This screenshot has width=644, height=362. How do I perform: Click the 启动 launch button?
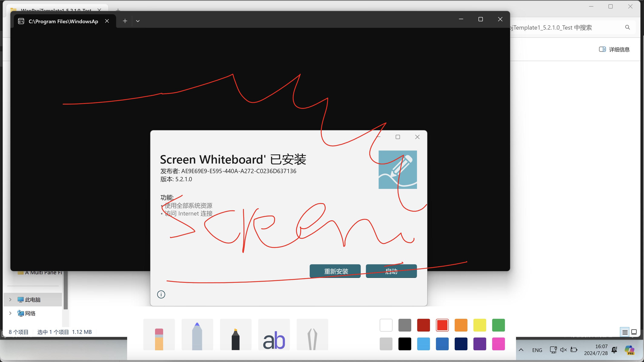(391, 271)
